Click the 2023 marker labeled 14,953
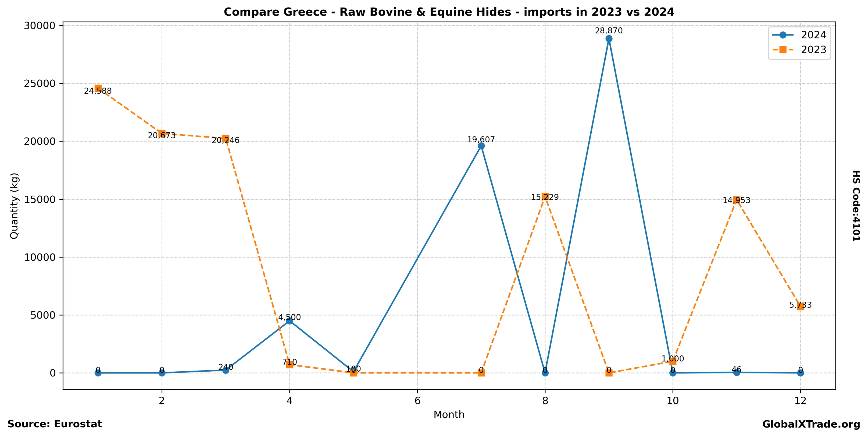The width and height of the screenshot is (868, 437). (737, 200)
